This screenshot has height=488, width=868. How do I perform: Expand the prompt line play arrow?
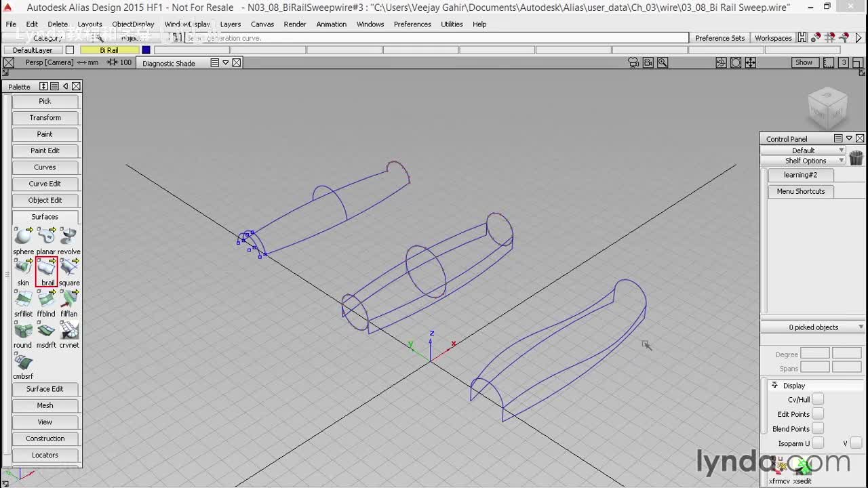tap(859, 38)
